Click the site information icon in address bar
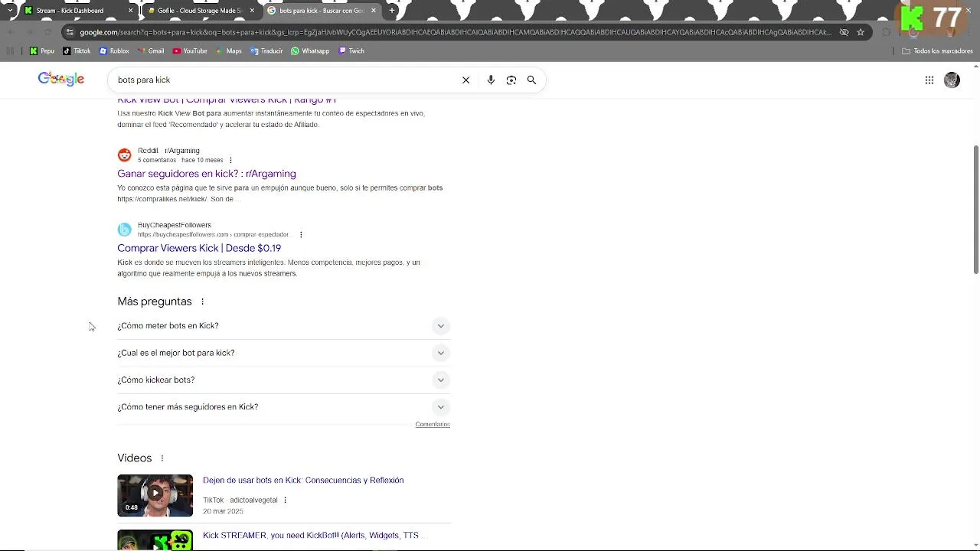 tap(70, 32)
